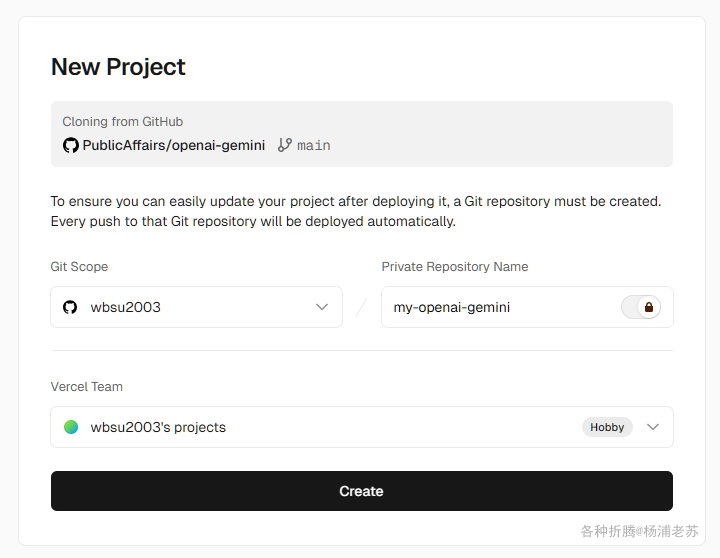Focus the Private Repository Name field
Viewport: 720px width, 558px height.
500,307
